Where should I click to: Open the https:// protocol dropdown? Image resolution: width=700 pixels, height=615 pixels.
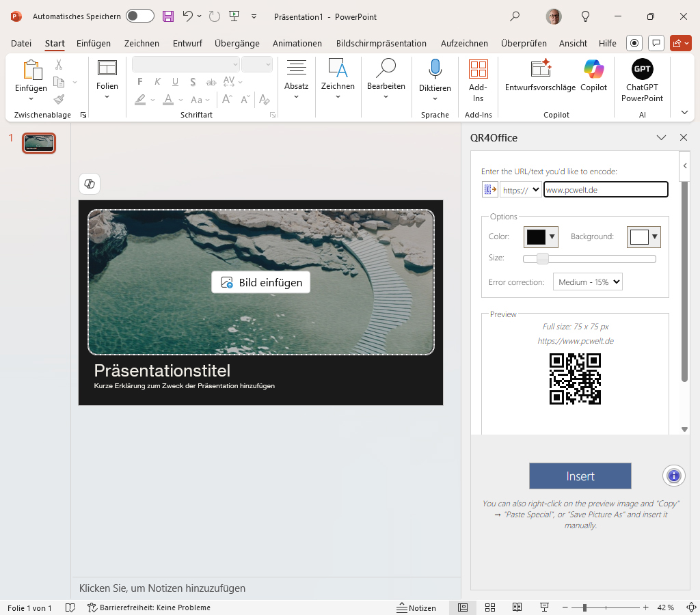(x=521, y=190)
